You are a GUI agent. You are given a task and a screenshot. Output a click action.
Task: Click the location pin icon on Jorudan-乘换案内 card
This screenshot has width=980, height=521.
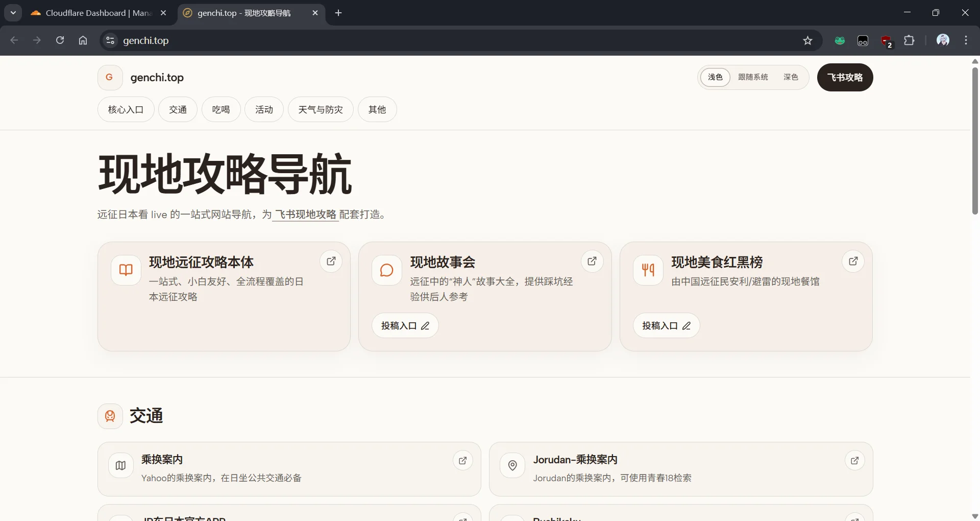point(513,465)
